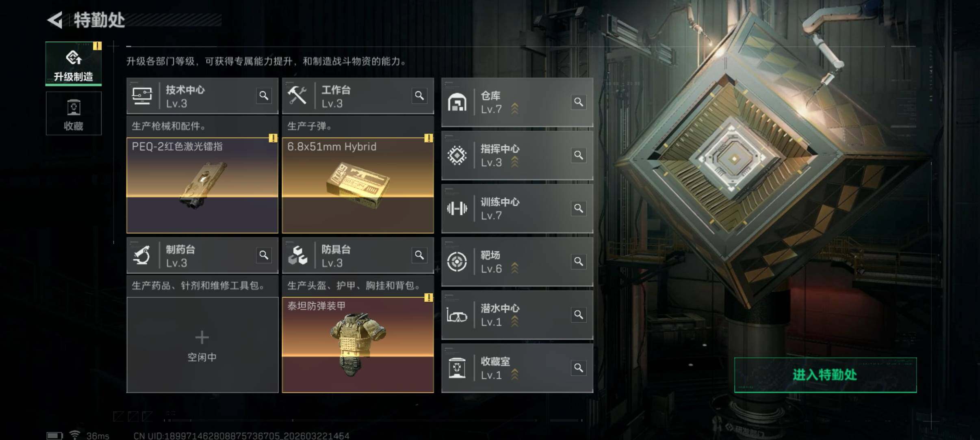
Task: Select the 升级制造 tab
Action: click(74, 64)
